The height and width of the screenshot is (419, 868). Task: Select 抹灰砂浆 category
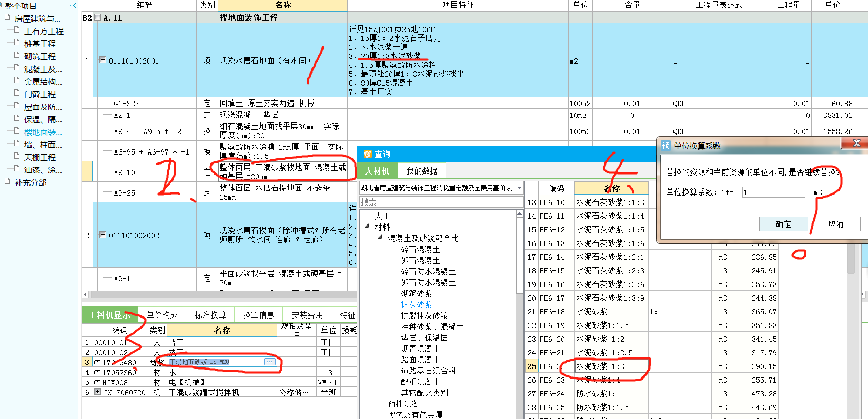[417, 304]
